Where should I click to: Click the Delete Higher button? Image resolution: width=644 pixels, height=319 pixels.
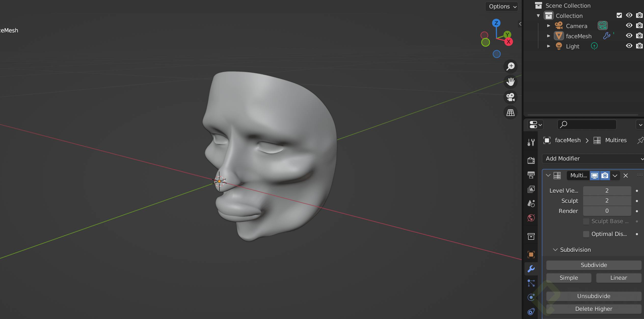pos(594,309)
